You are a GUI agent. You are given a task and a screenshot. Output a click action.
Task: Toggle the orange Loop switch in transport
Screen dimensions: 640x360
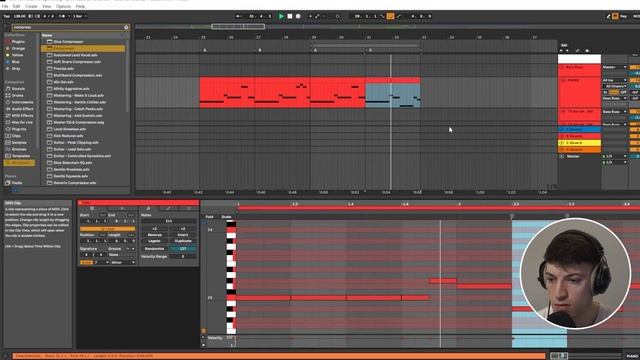coord(390,16)
